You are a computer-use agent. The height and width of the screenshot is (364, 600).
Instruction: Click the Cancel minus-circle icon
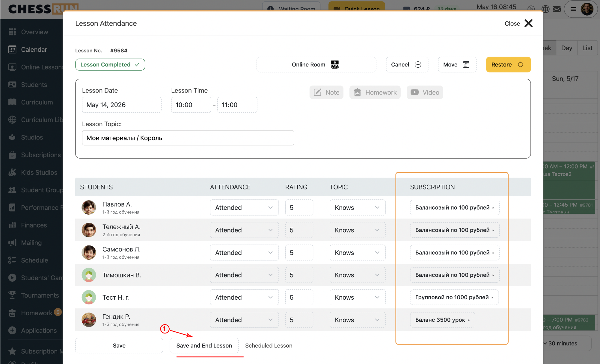tap(418, 65)
